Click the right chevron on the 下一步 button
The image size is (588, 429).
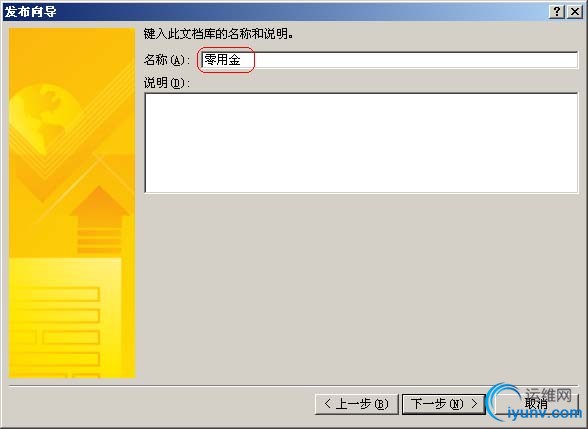click(474, 404)
